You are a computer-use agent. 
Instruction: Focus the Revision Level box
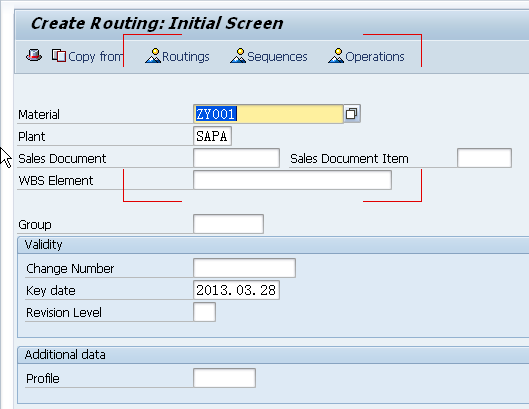click(204, 312)
